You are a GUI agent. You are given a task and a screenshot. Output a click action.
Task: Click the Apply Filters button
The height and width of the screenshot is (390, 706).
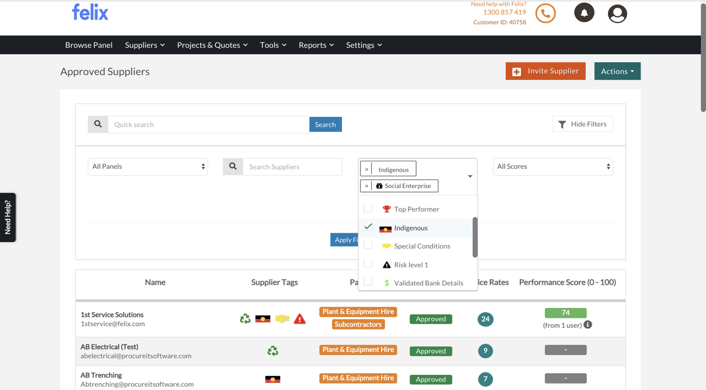click(x=345, y=240)
